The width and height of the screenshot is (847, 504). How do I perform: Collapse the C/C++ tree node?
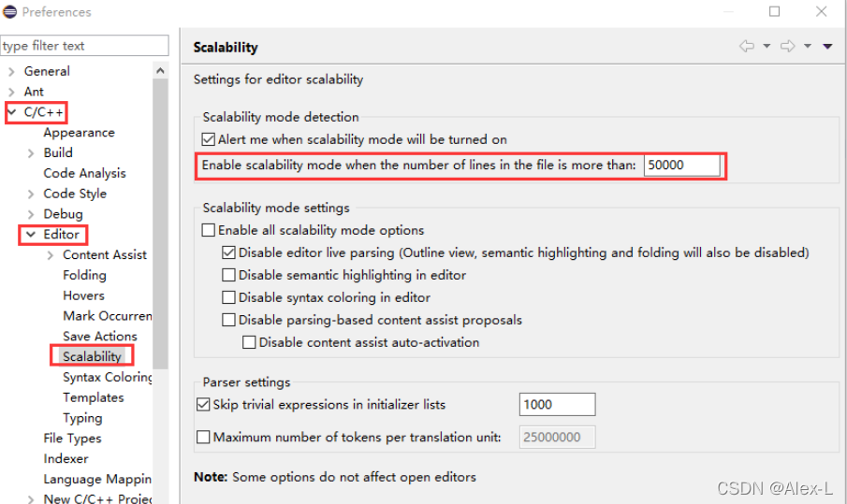point(10,112)
